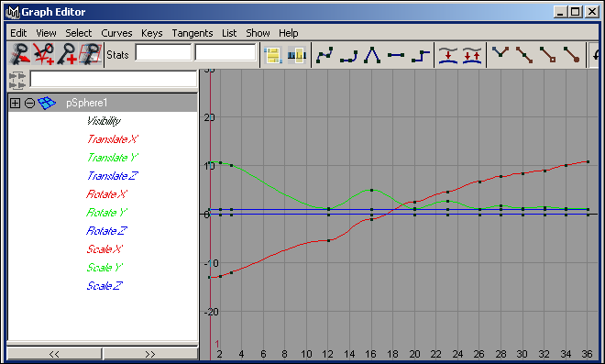
Task: Open the Help menu
Action: click(288, 33)
